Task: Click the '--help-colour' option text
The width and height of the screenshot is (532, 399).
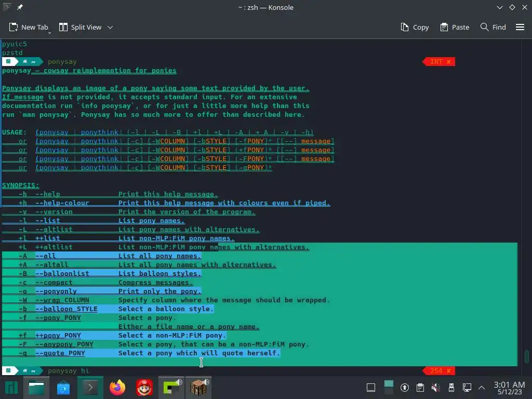Action: coord(62,203)
